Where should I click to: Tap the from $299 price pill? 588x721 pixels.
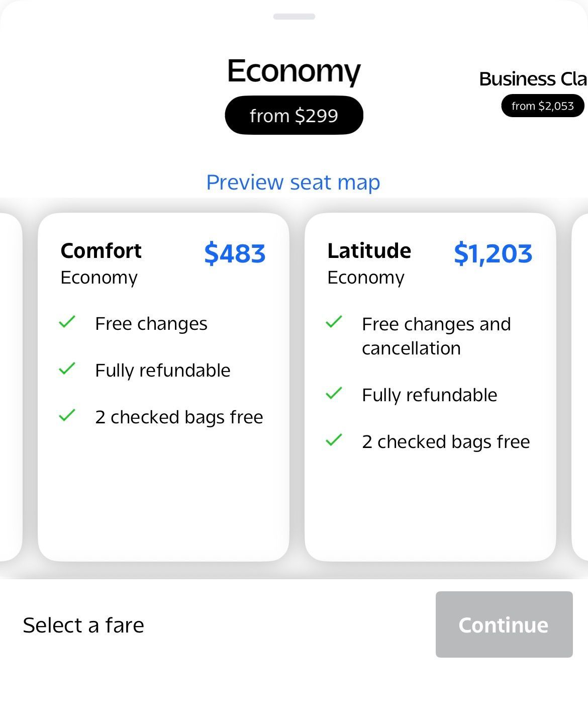(x=294, y=115)
